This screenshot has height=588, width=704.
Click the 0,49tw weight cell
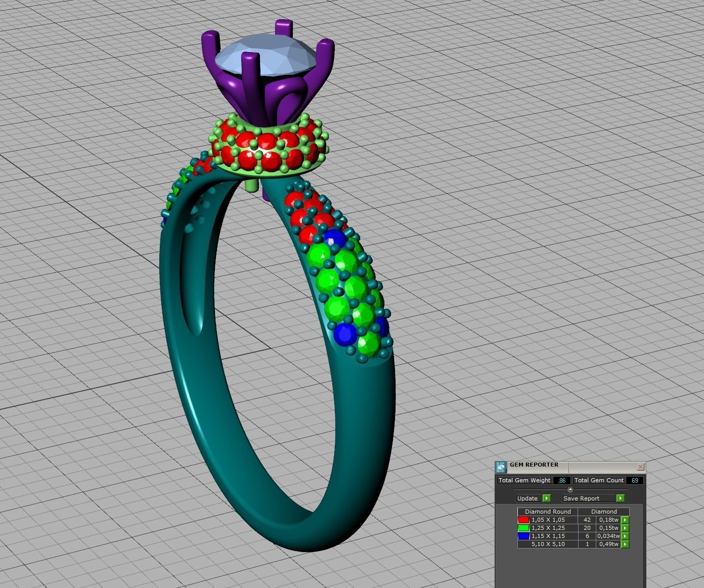coord(609,544)
